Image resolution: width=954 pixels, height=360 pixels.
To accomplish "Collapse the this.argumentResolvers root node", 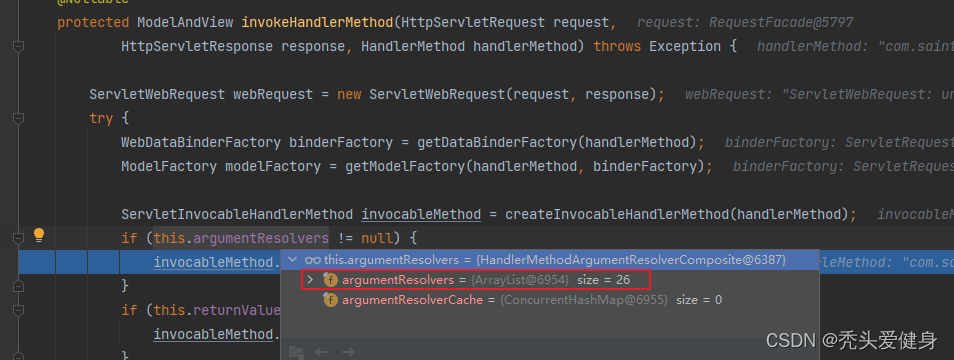I will [293, 260].
